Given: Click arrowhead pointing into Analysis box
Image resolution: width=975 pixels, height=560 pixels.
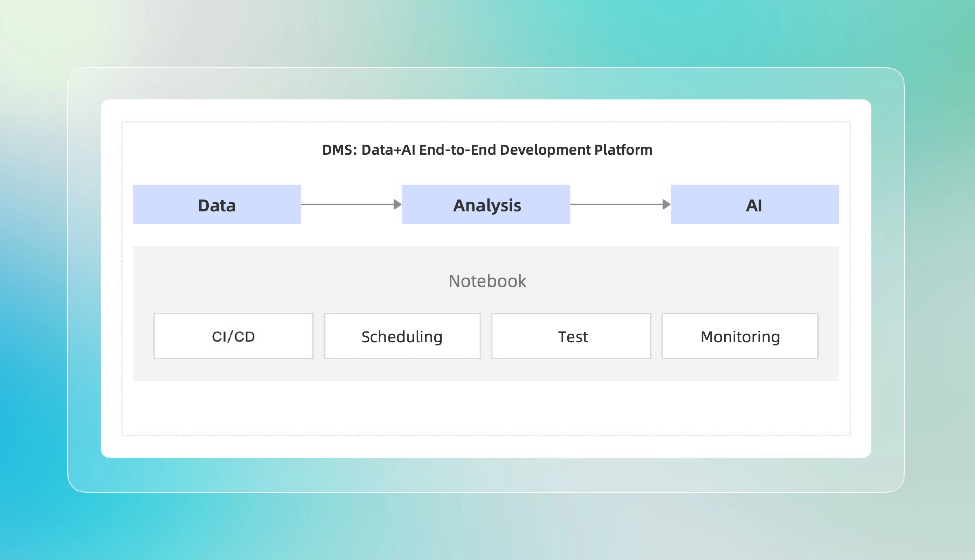Looking at the screenshot, I should click(398, 205).
